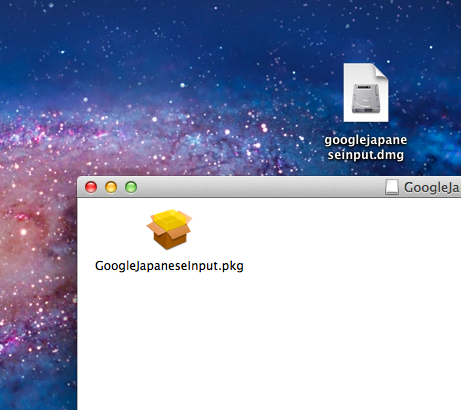The image size is (461, 410).
Task: Click the folded corner of dmg document icon
Action: point(381,71)
